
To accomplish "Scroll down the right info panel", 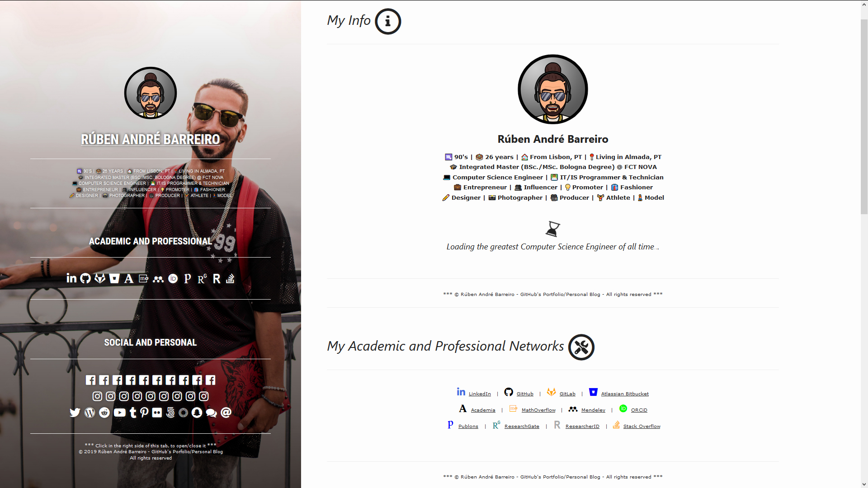I will (x=863, y=484).
